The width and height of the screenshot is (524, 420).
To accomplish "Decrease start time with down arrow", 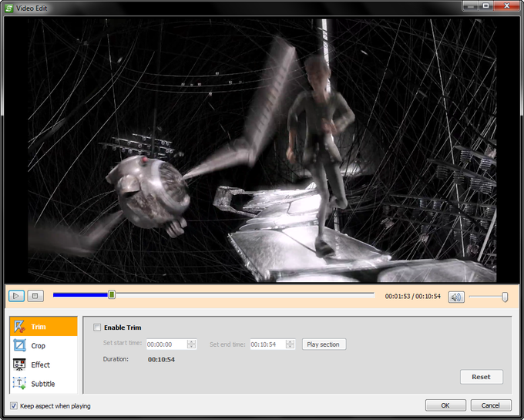I will (191, 347).
